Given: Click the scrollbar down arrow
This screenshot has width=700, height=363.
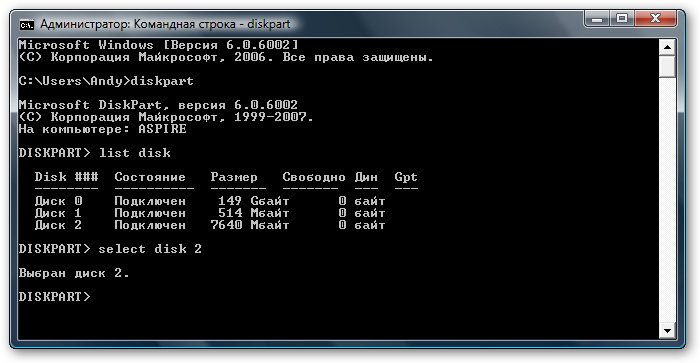Looking at the screenshot, I should tap(667, 331).
